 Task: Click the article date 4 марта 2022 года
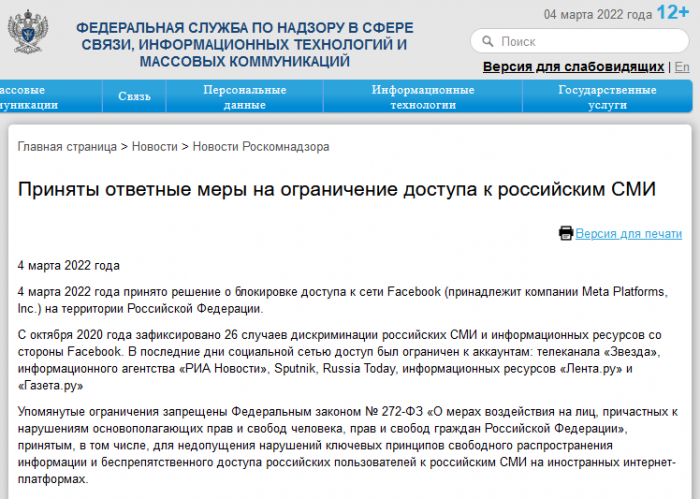(69, 266)
